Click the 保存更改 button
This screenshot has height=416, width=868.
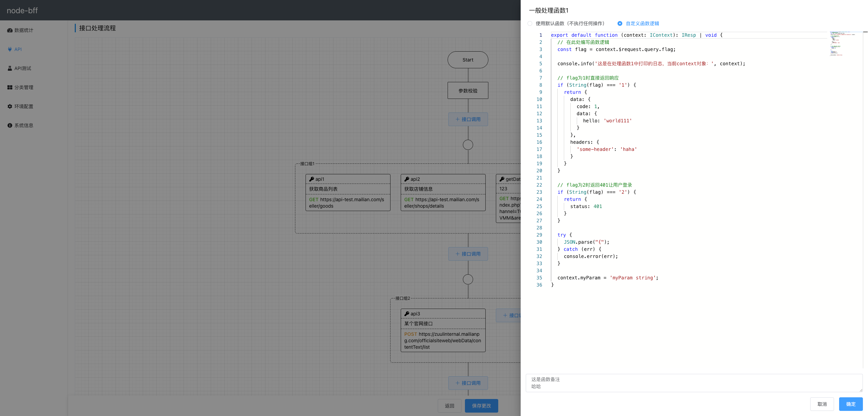481,406
